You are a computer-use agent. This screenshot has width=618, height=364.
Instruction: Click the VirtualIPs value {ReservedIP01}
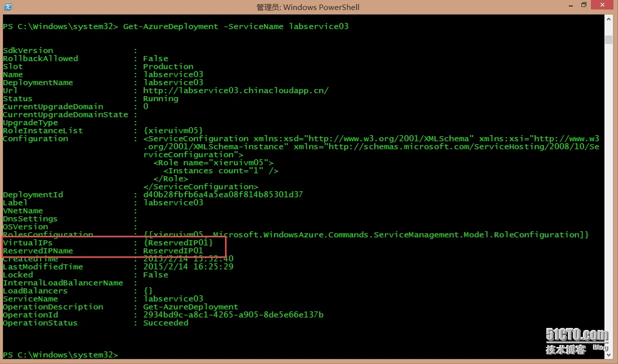point(178,243)
